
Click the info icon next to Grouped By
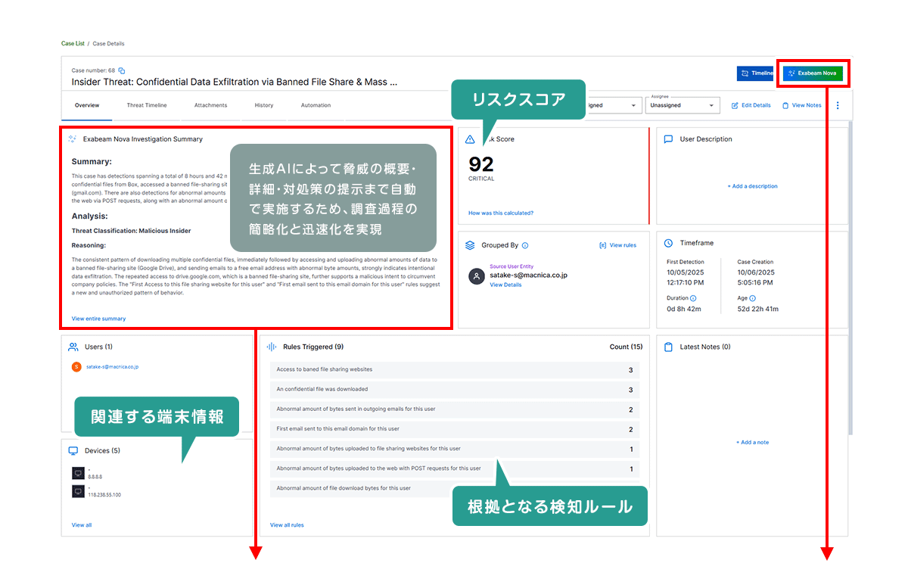525,245
